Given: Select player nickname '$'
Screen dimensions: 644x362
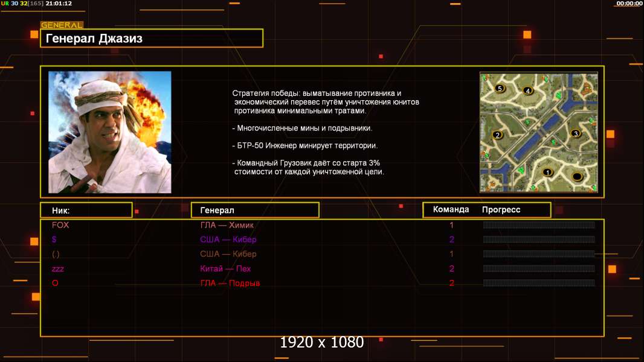Looking at the screenshot, I should pyautogui.click(x=54, y=240).
